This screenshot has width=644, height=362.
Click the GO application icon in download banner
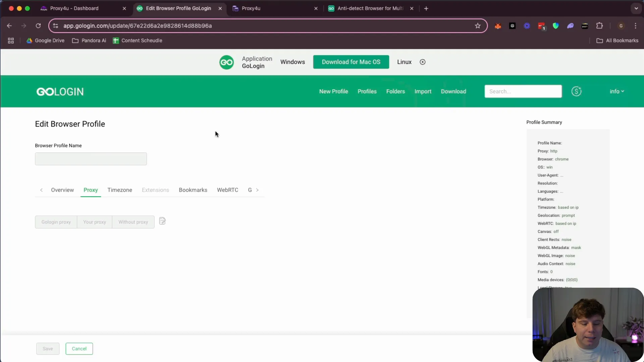226,62
